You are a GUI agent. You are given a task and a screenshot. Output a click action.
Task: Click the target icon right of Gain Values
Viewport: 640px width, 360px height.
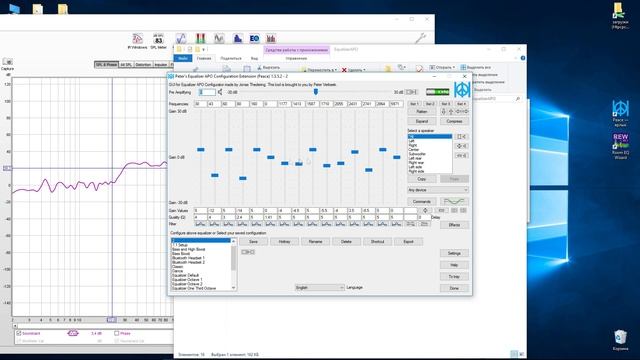425,210
